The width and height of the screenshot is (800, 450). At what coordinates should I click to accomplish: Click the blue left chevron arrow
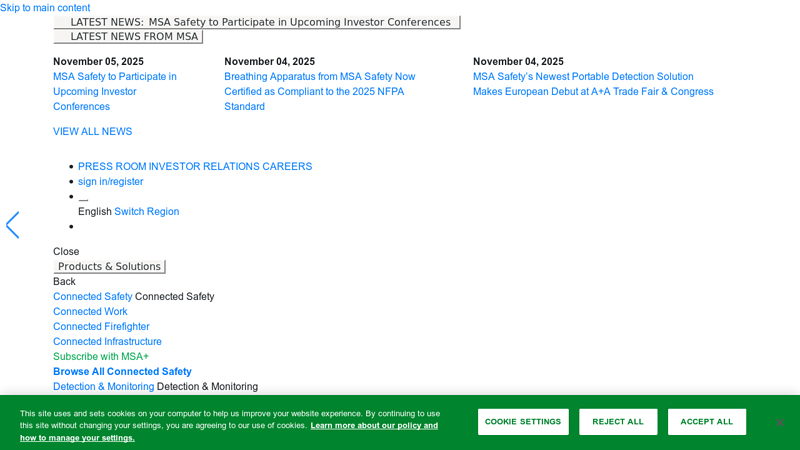click(x=12, y=225)
